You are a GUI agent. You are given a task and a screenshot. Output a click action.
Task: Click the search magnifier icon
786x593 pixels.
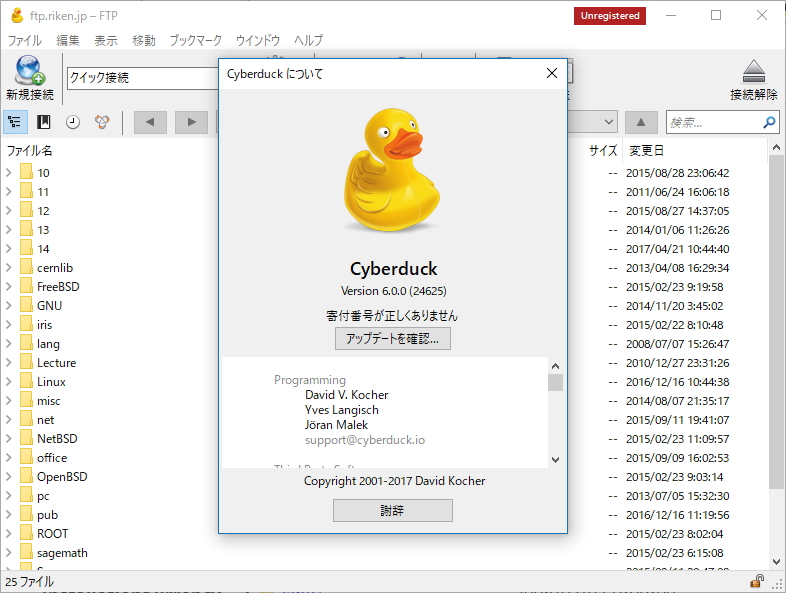coord(769,122)
